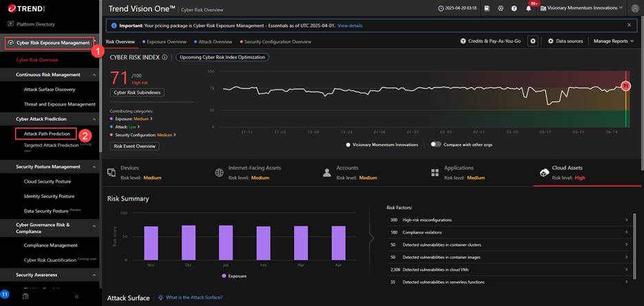Click the Platform Directory icon
The image size is (644, 306).
pos(11,24)
